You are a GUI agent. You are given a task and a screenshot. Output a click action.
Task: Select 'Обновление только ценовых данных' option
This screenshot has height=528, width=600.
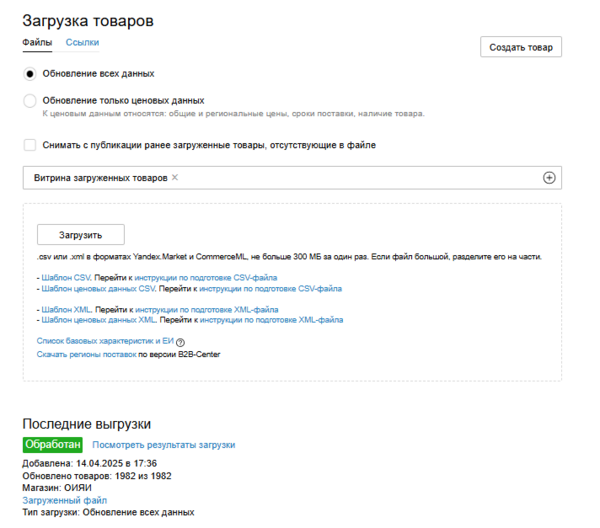coord(30,101)
